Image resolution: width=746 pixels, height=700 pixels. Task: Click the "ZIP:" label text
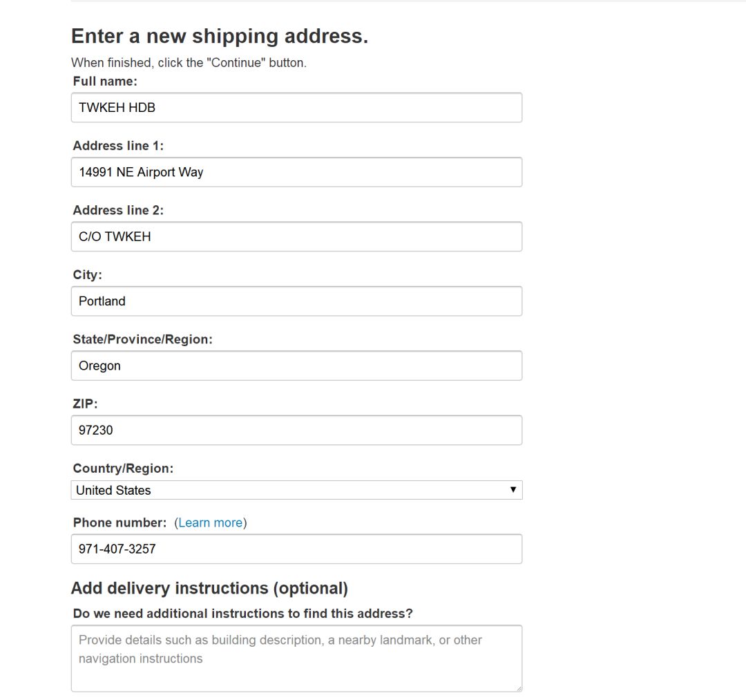(x=85, y=404)
